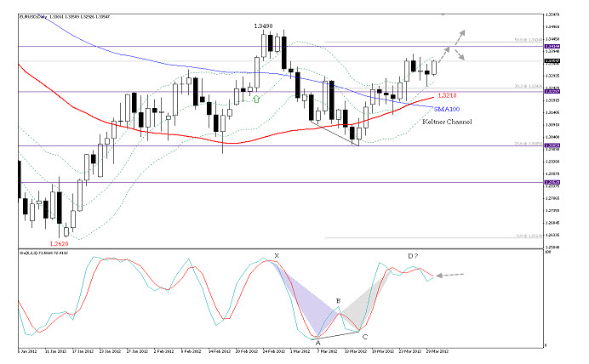This screenshot has width=589, height=364.
Task: Click the 14 Feb 2012 date label
Action: tap(219, 351)
